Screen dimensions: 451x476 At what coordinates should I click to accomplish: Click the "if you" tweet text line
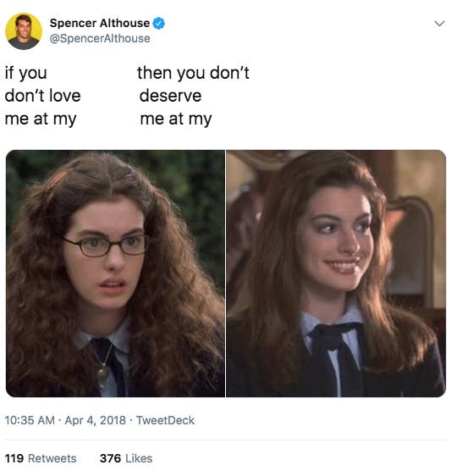tap(26, 73)
